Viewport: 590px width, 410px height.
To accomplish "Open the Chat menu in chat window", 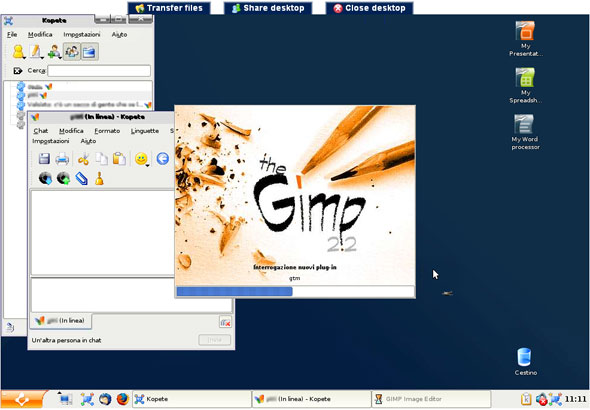I will tap(41, 131).
